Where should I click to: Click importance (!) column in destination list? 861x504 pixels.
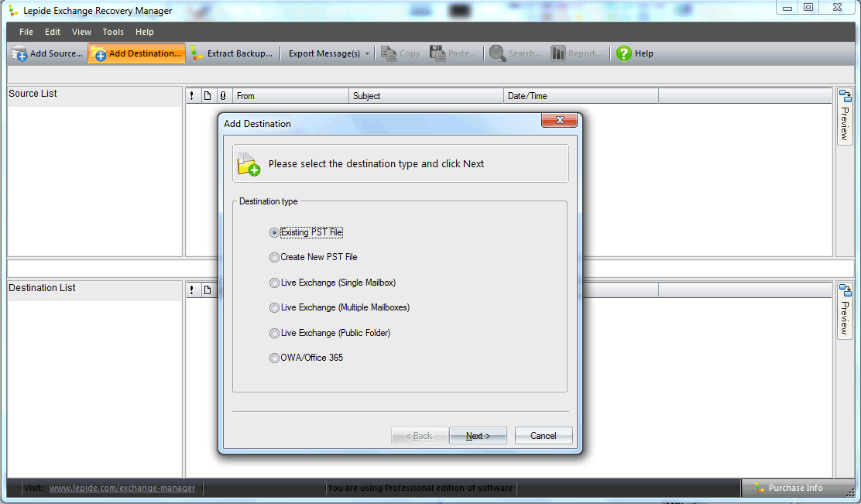[x=192, y=290]
